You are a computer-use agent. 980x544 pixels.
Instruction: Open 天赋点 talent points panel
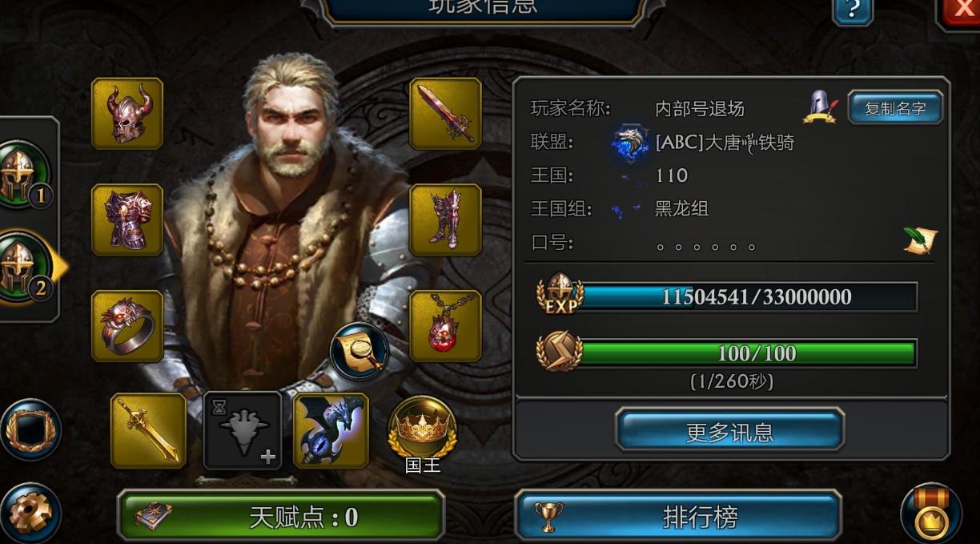[281, 517]
